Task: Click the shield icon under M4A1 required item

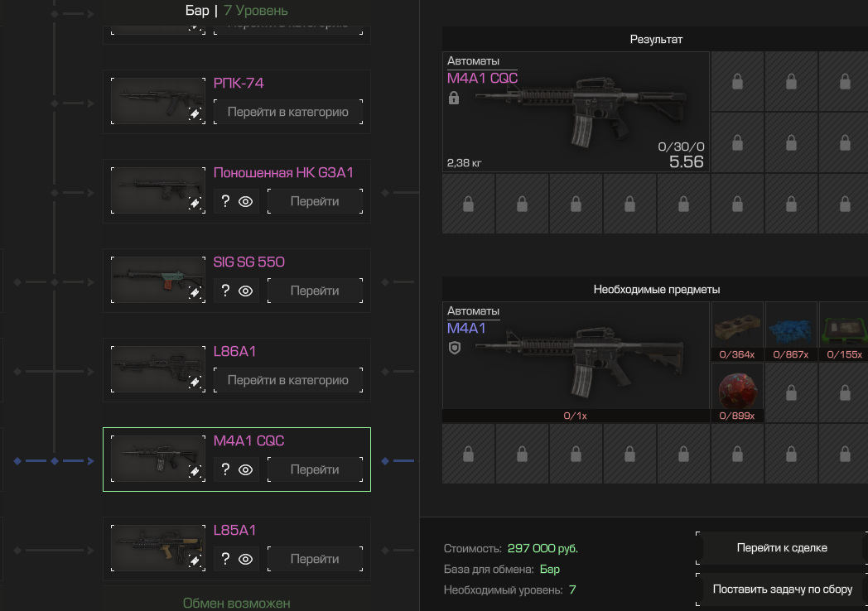Action: [x=455, y=348]
